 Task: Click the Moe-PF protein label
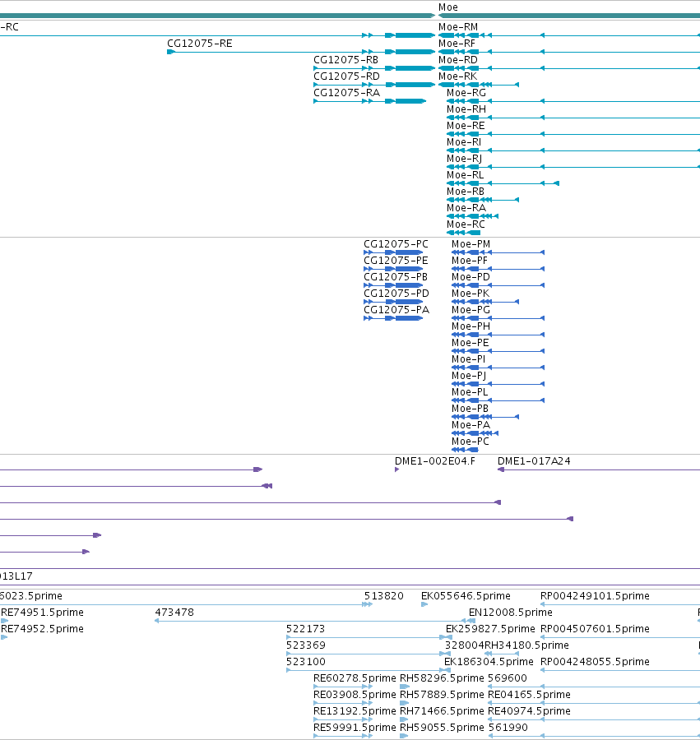pos(470,261)
